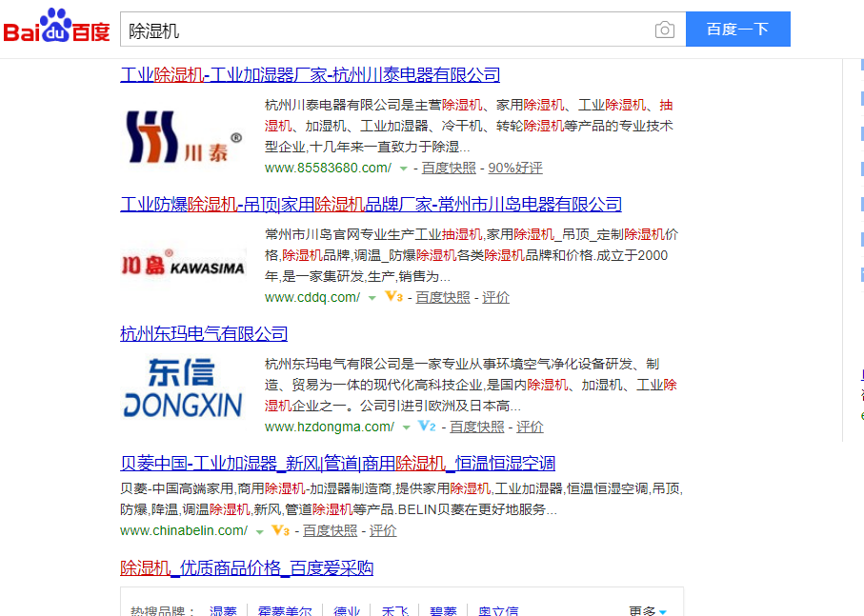Image resolution: width=864 pixels, height=616 pixels.
Task: Open the KAWASIMA logo thumbnail
Action: click(x=184, y=268)
